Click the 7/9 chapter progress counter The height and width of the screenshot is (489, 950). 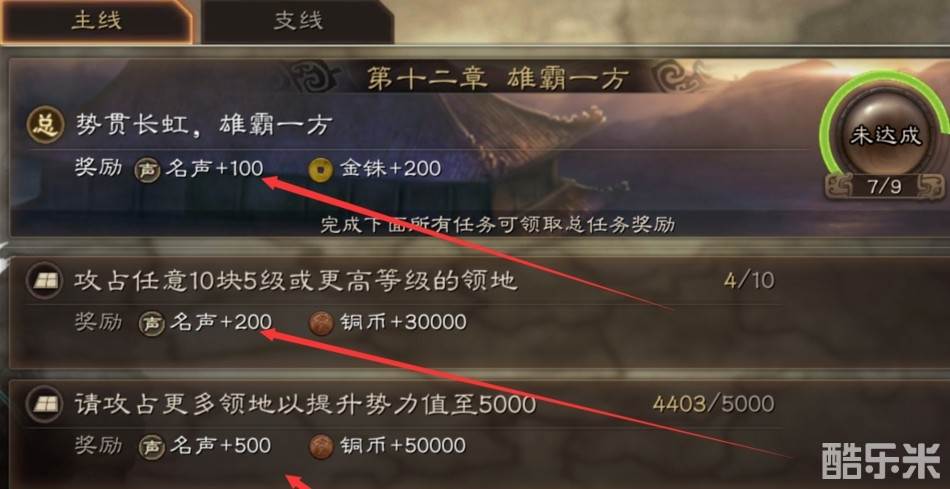pos(885,187)
